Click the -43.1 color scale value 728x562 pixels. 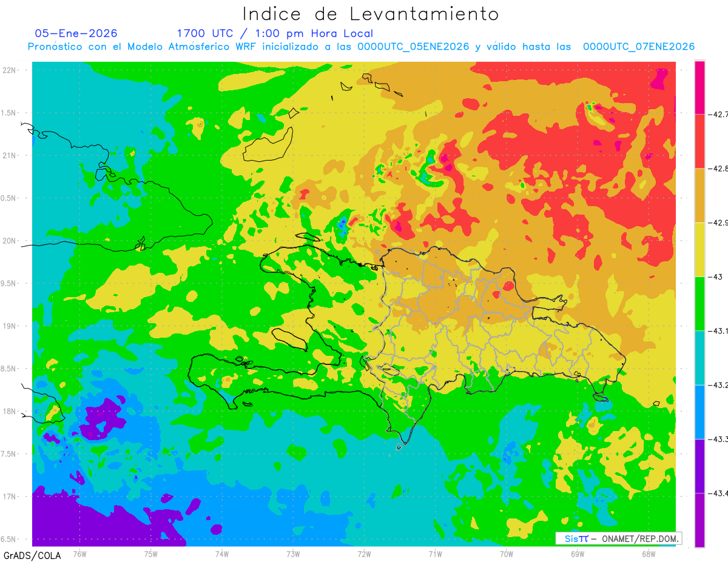point(720,330)
